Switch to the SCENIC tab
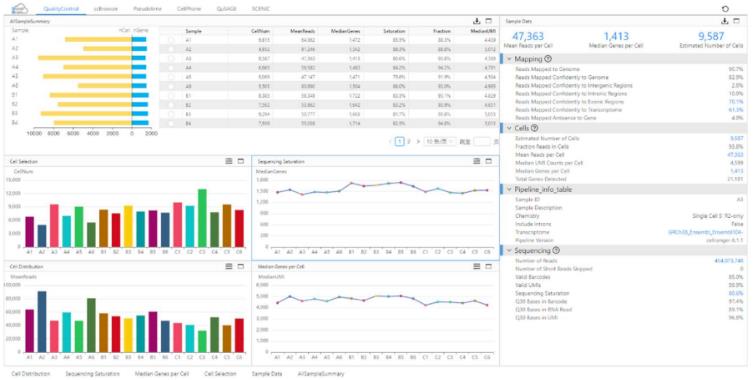This screenshot has height=380, width=754. click(261, 9)
